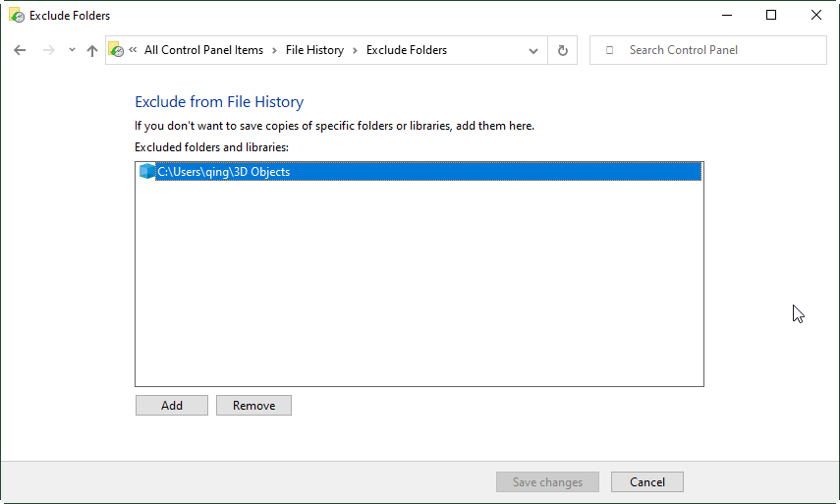Click the 3D Objects folder icon

(147, 172)
